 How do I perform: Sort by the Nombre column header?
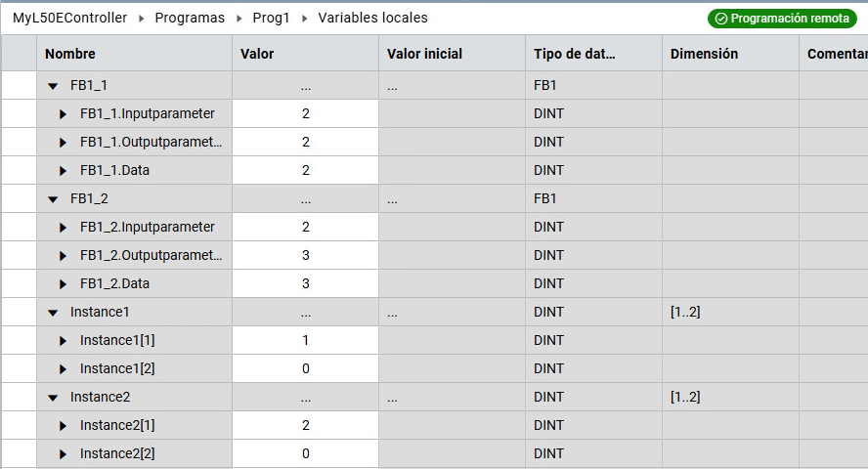(70, 54)
